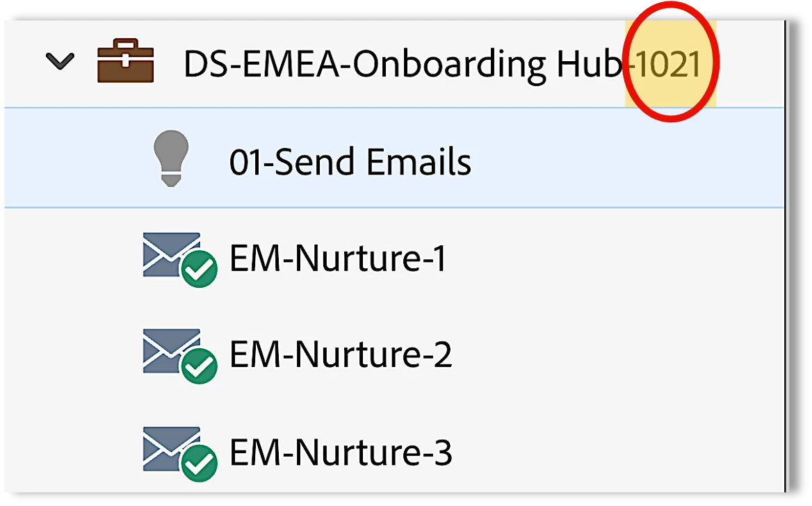Click the green approved checkmark on EM-Nurture-3

coord(199,463)
